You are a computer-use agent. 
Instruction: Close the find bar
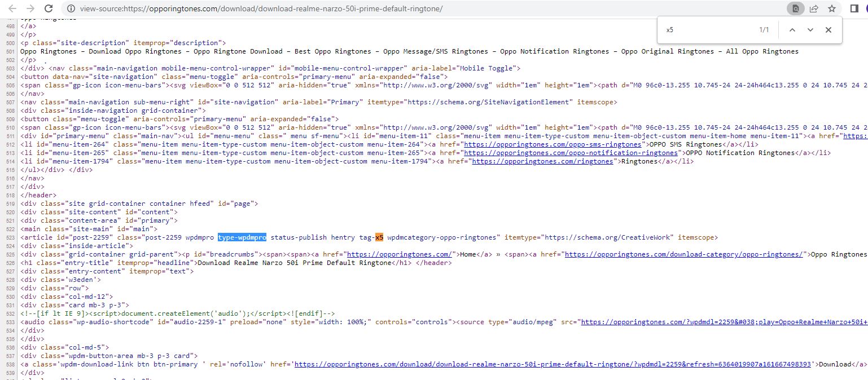[828, 30]
